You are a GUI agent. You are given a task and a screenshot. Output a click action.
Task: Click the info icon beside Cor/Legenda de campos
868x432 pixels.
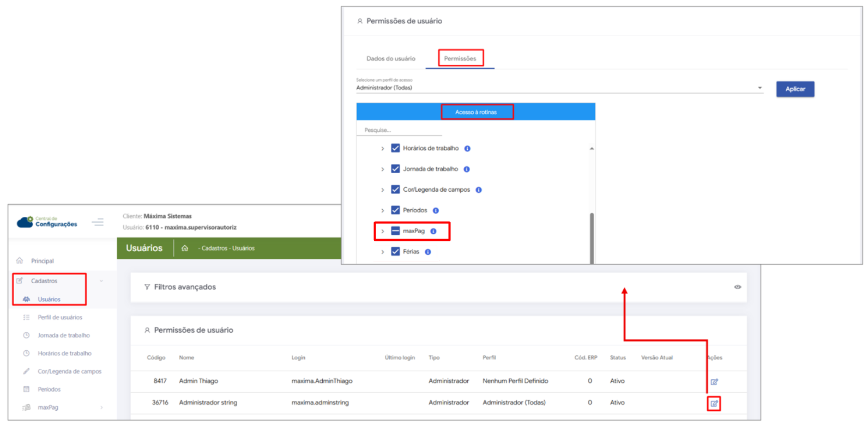(479, 190)
